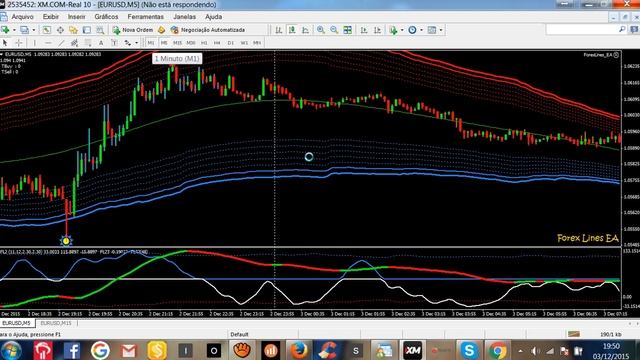Switch timeframe to D1
640x360 pixels.
pos(231,43)
